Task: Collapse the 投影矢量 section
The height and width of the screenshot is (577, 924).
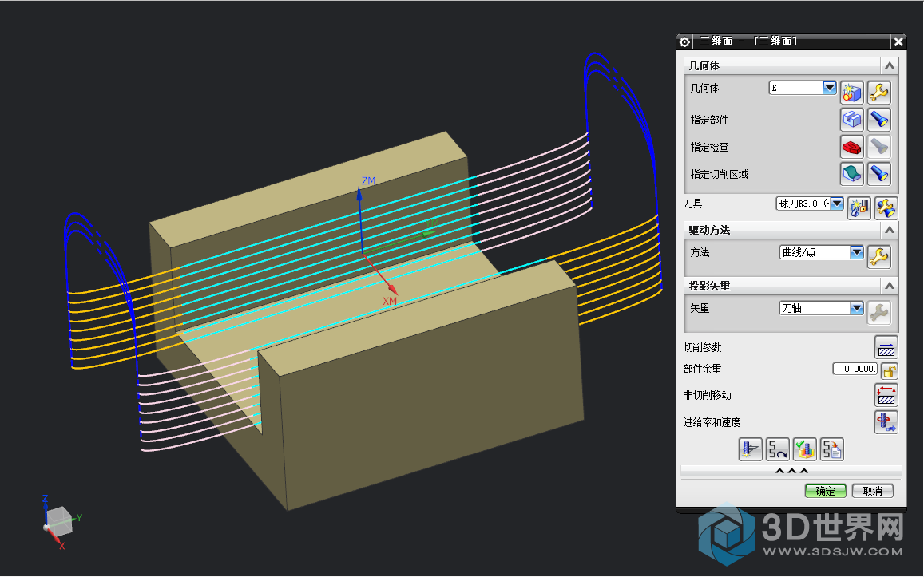Action: (889, 286)
